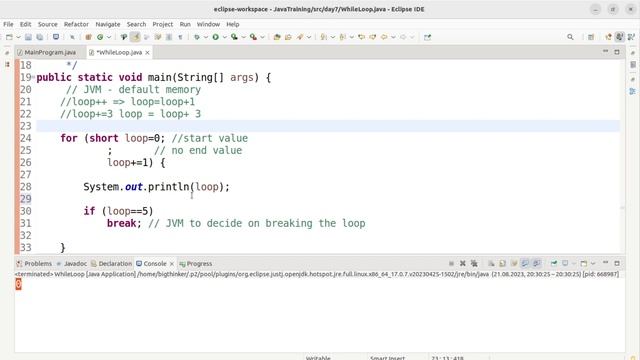Click Remove All Terminated Launches icon
Screen dimensions: 640x360
(x=474, y=264)
